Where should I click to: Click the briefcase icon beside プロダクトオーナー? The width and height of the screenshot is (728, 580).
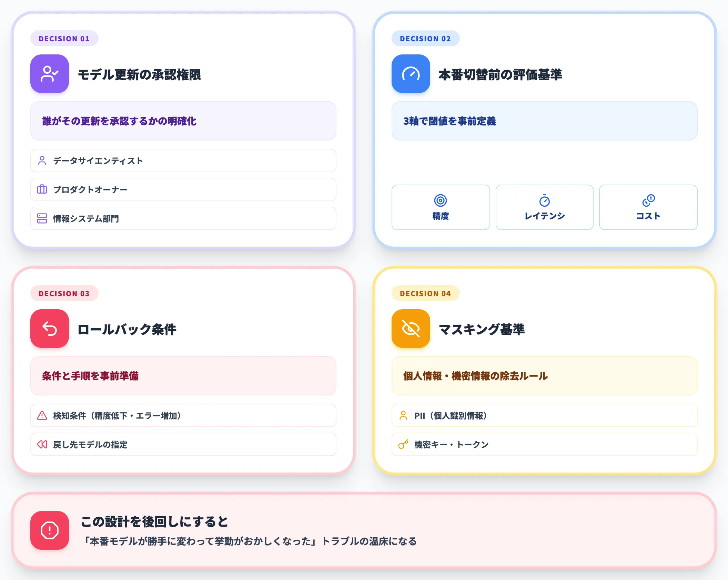(42, 189)
